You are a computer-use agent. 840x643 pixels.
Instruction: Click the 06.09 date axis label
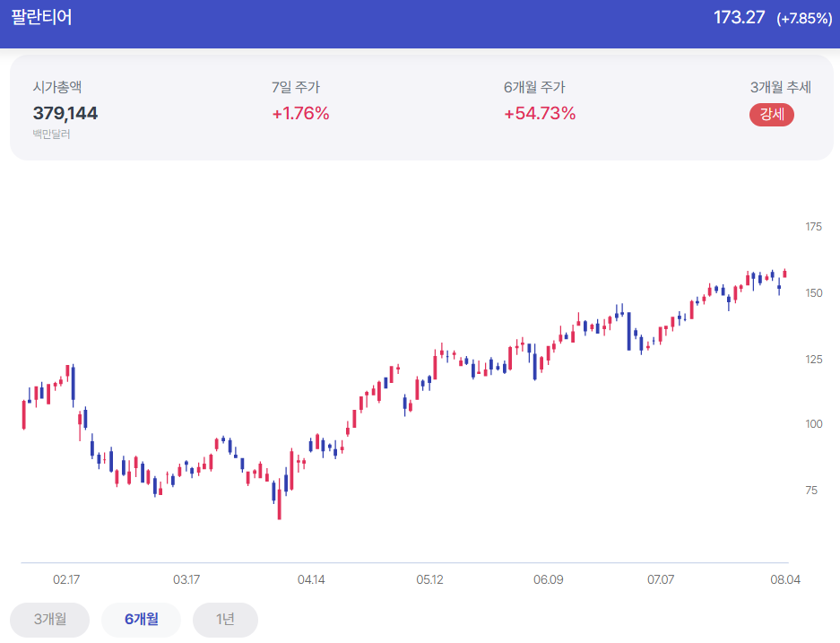[x=549, y=579]
